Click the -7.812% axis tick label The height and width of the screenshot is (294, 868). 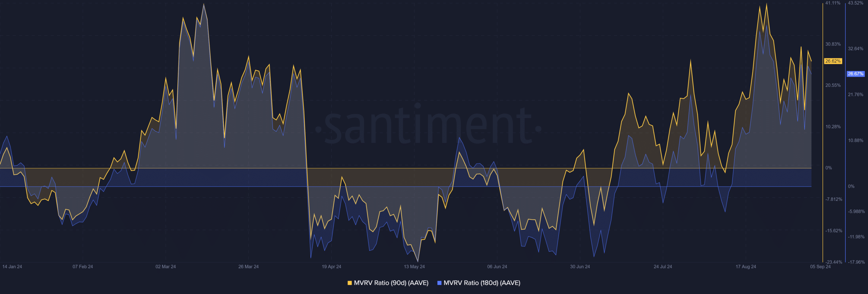coord(834,199)
